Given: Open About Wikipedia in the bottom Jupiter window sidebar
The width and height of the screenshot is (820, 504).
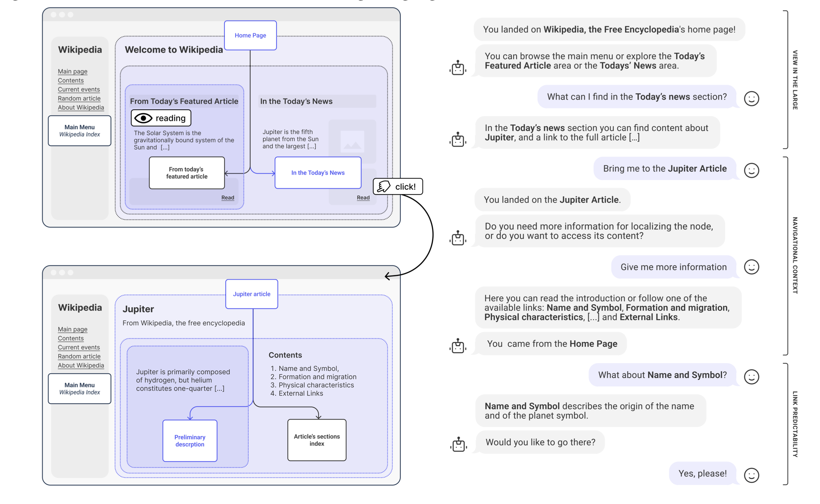Looking at the screenshot, I should pos(81,366).
